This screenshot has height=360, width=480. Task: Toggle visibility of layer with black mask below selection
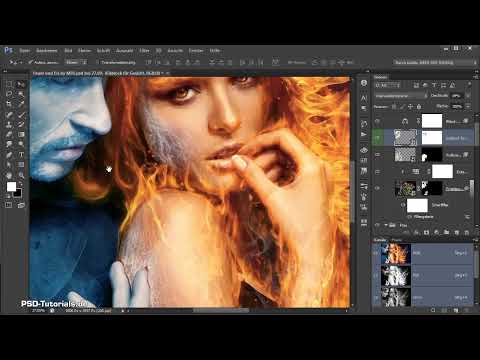(x=378, y=155)
